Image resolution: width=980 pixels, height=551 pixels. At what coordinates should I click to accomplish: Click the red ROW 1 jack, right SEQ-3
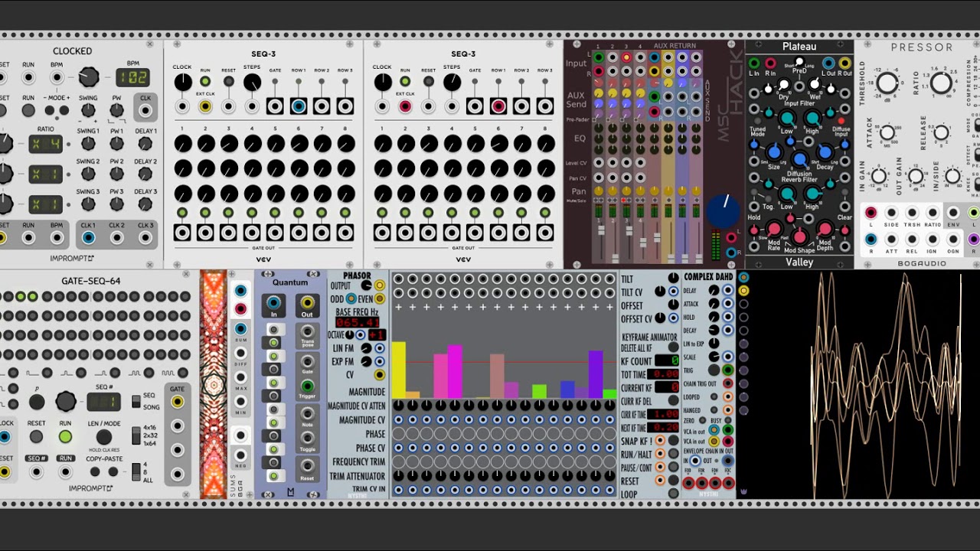click(x=498, y=107)
